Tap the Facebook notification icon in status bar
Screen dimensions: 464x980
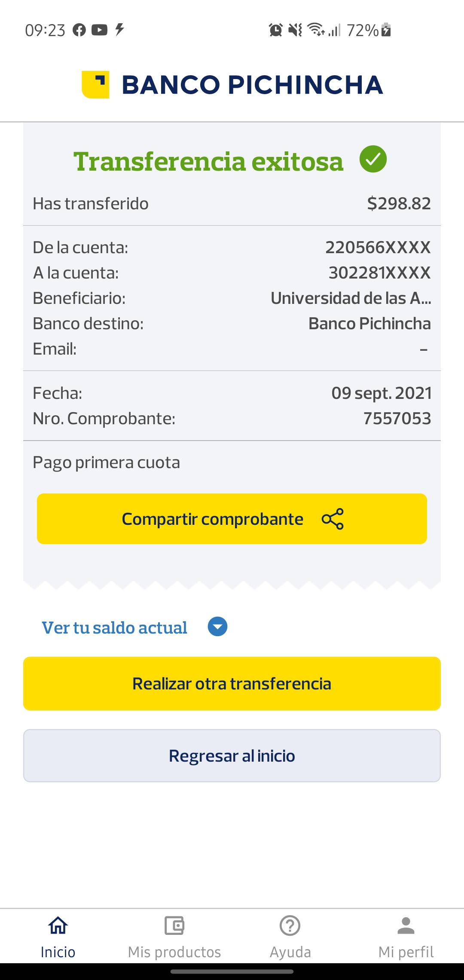(79, 30)
